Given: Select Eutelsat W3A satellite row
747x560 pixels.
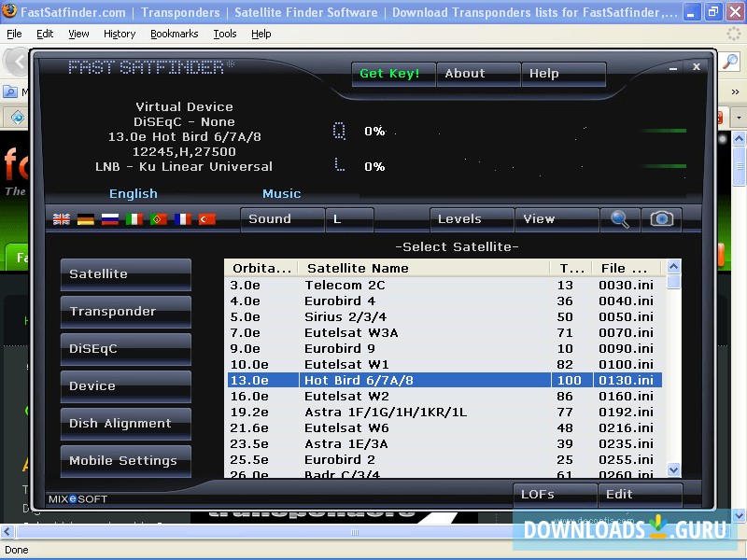Looking at the screenshot, I should (x=443, y=333).
